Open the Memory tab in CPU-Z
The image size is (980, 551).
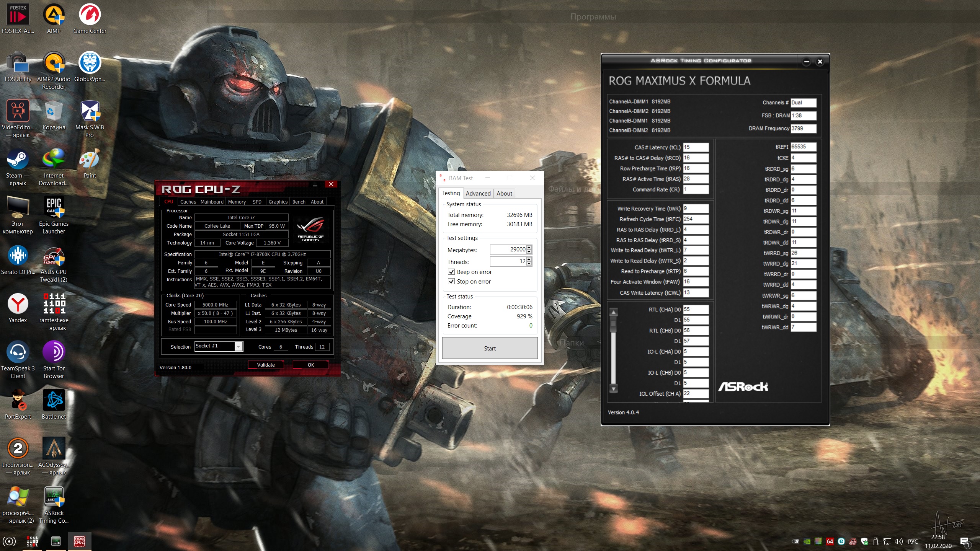(237, 202)
